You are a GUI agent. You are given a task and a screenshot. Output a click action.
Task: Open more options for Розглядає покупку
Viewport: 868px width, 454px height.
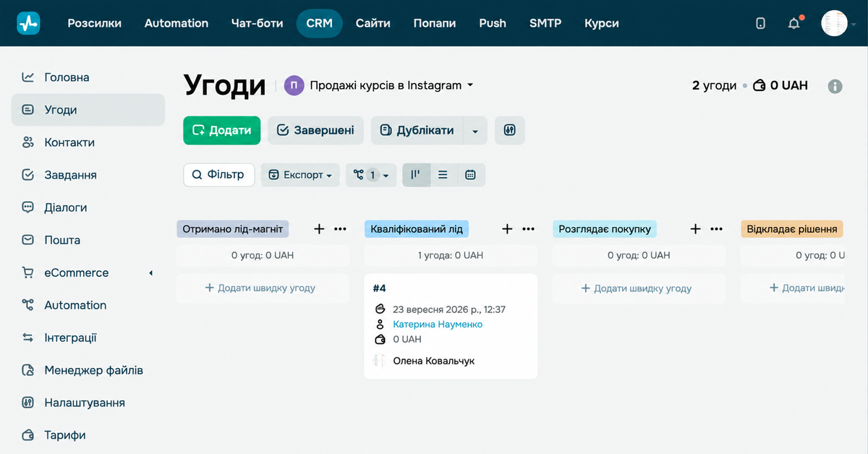coord(717,229)
